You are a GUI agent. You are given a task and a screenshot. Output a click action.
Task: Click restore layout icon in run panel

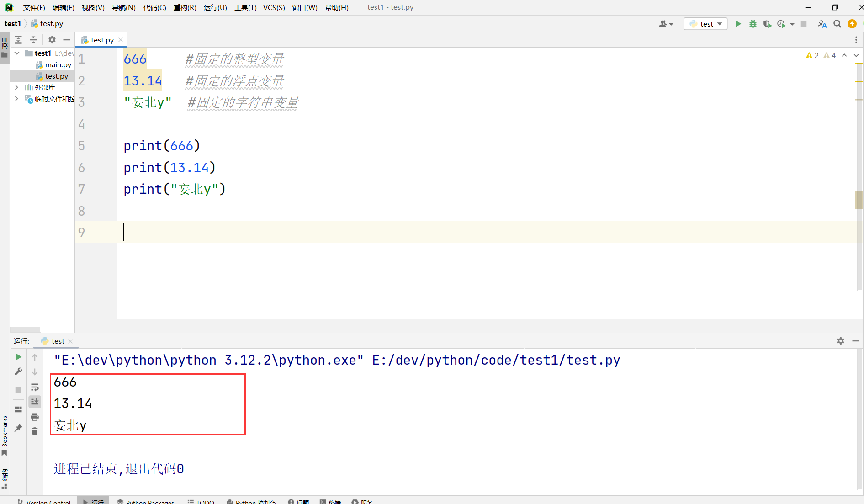coord(18,409)
